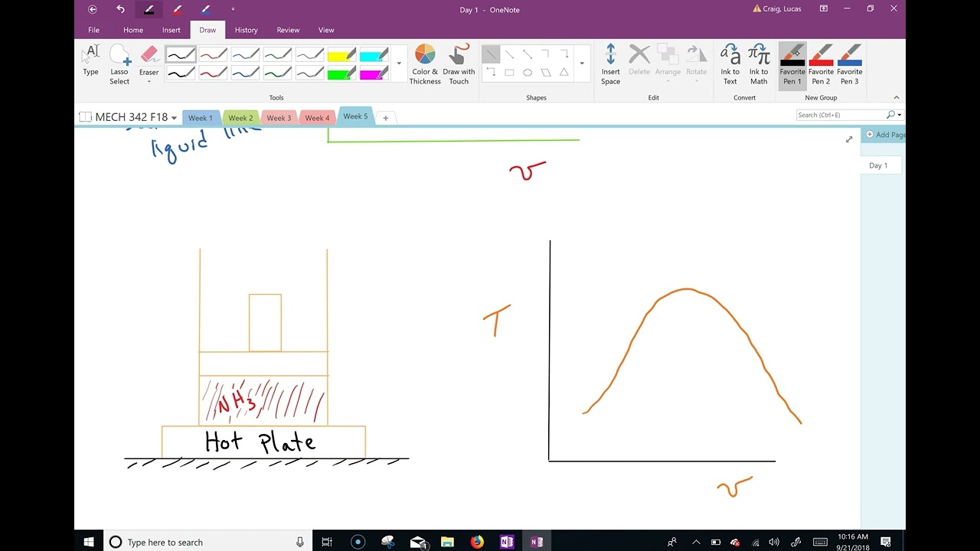Pick the gray pen in the top row
Screen dimensions: 980x551
[x=309, y=55]
